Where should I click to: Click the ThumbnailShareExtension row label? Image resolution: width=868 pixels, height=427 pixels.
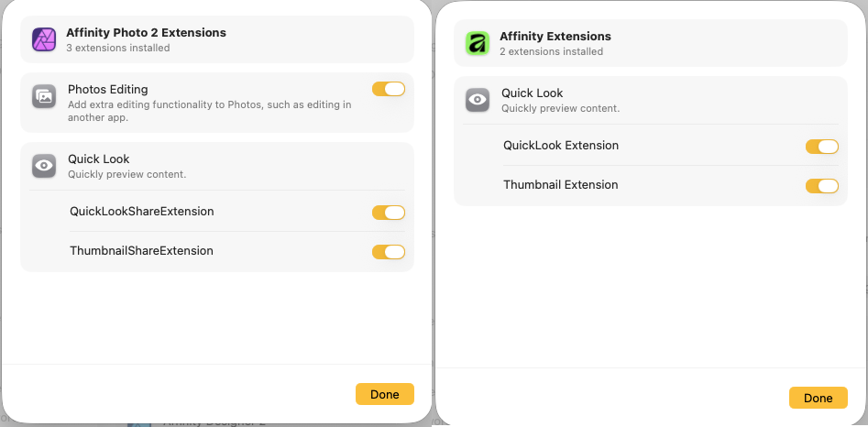tap(141, 251)
